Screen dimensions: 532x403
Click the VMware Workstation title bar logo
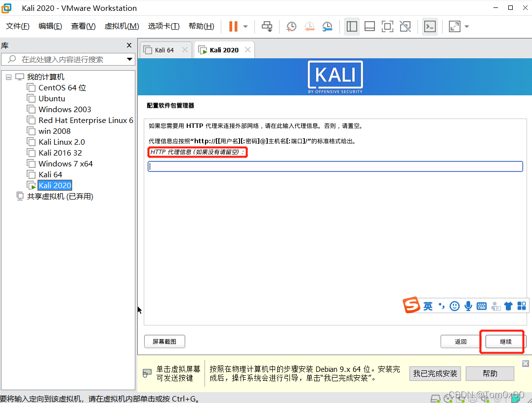[6, 8]
